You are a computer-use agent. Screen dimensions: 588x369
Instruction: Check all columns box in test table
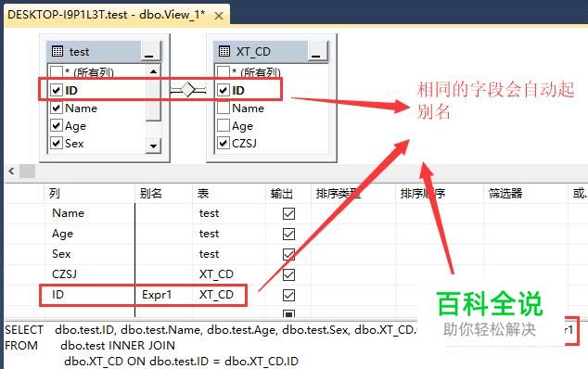(57, 70)
